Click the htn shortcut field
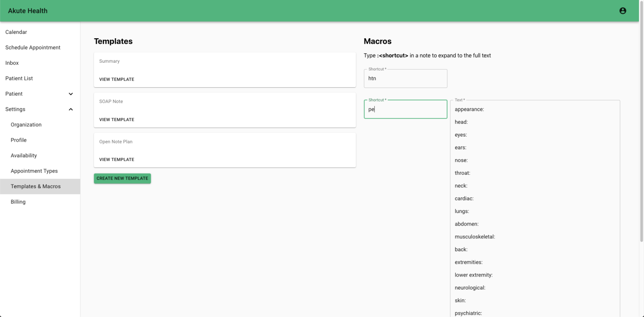 coord(405,79)
